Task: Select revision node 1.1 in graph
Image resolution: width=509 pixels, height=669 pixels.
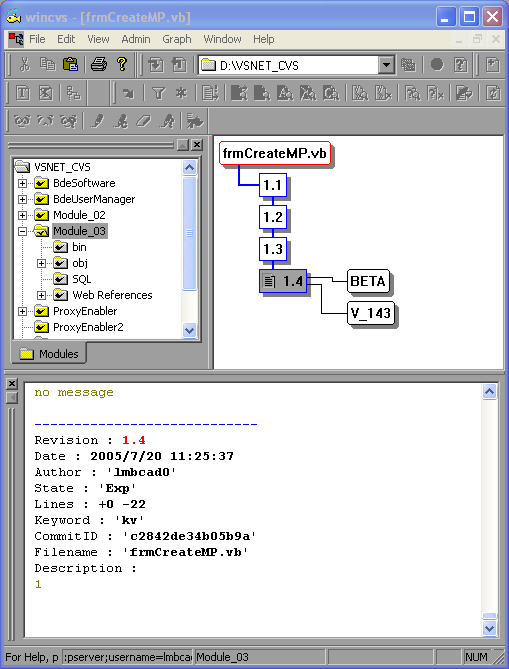Action: click(x=273, y=185)
